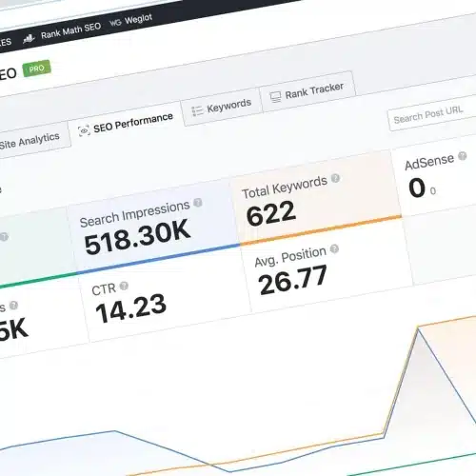
Task: Select the AdSense 0 value
Action: (417, 188)
